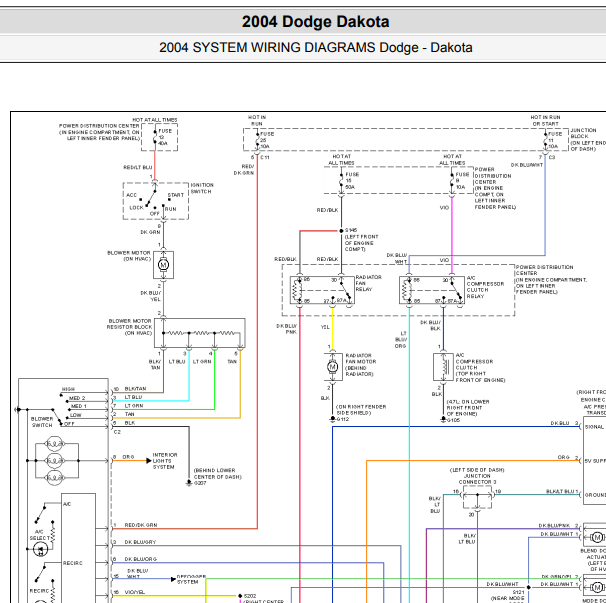Click the 50A fuse symbol
The width and height of the screenshot is (606, 603).
[x=341, y=181]
